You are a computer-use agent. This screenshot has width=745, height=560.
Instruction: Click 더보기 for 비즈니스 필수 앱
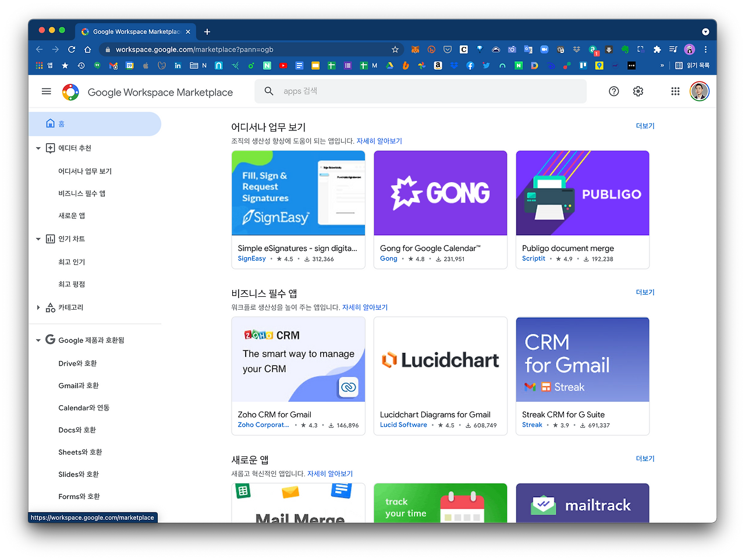tap(645, 292)
